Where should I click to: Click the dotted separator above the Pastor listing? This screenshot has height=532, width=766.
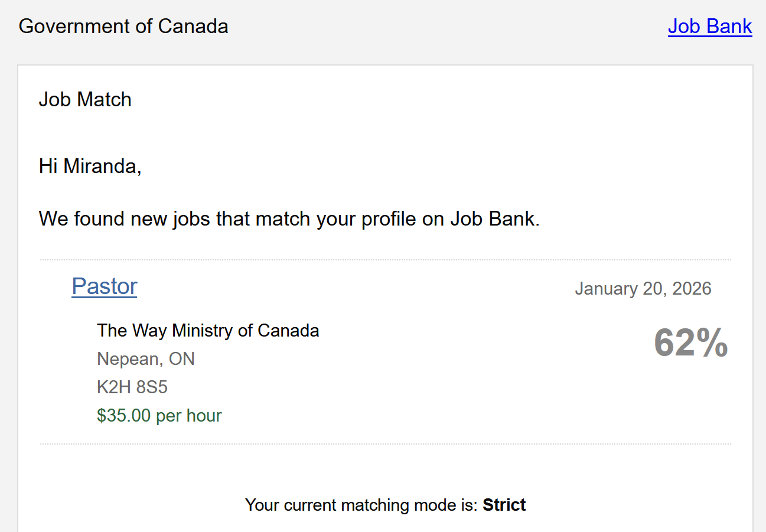[385, 260]
